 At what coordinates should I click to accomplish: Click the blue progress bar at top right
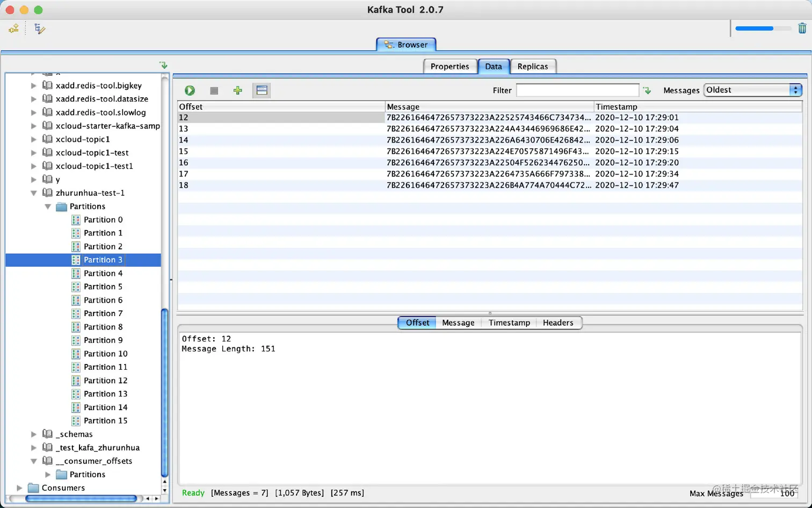(x=763, y=28)
